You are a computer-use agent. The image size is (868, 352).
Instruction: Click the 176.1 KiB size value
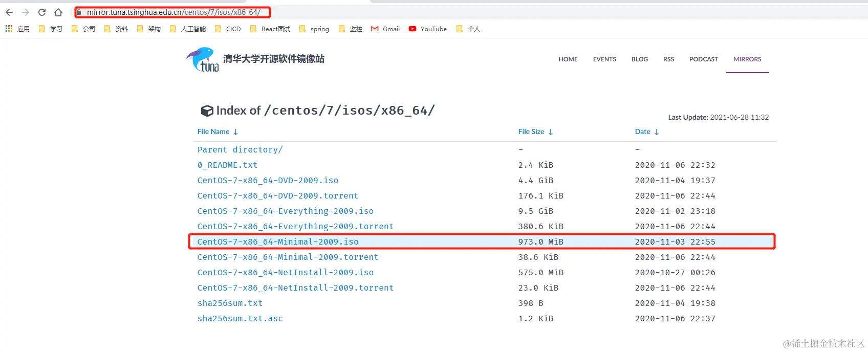[540, 196]
